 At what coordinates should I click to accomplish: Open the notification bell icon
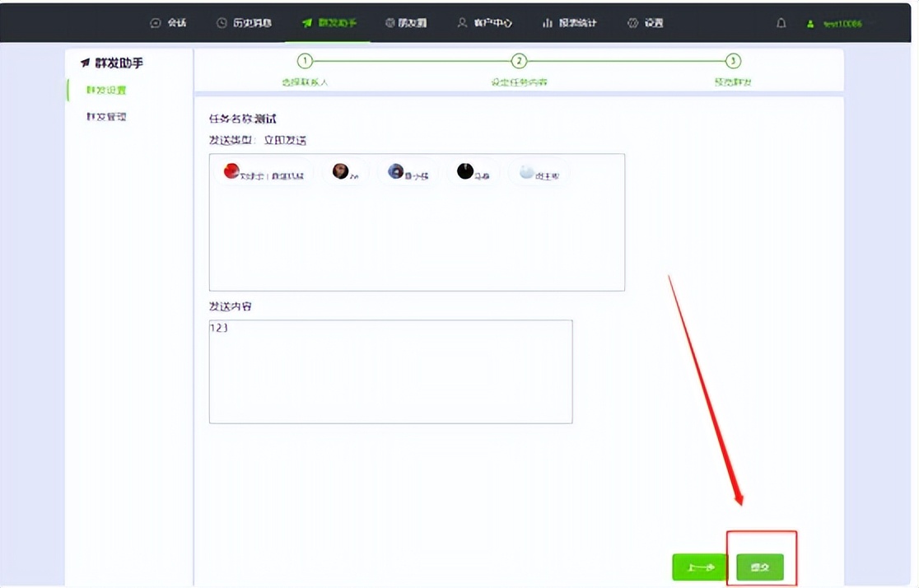point(780,23)
